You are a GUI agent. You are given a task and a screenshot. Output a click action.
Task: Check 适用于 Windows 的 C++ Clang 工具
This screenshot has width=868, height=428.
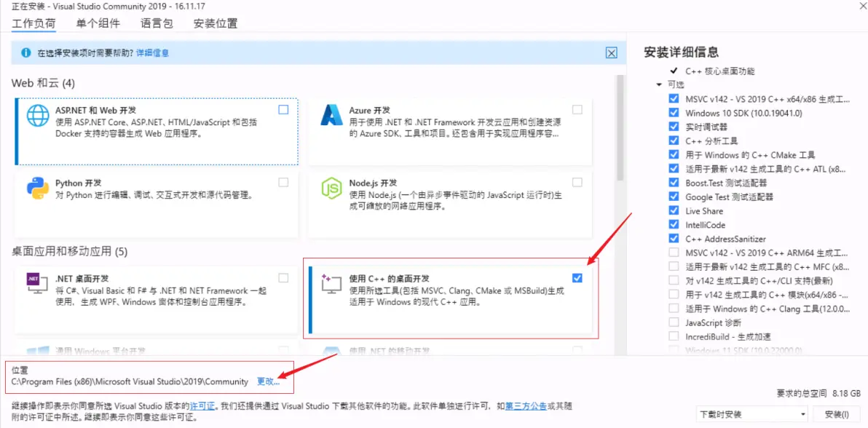[x=673, y=309]
